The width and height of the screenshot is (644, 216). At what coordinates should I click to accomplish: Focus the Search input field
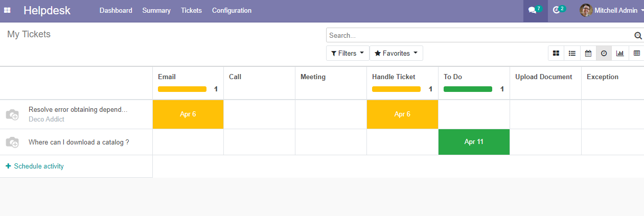tap(480, 35)
